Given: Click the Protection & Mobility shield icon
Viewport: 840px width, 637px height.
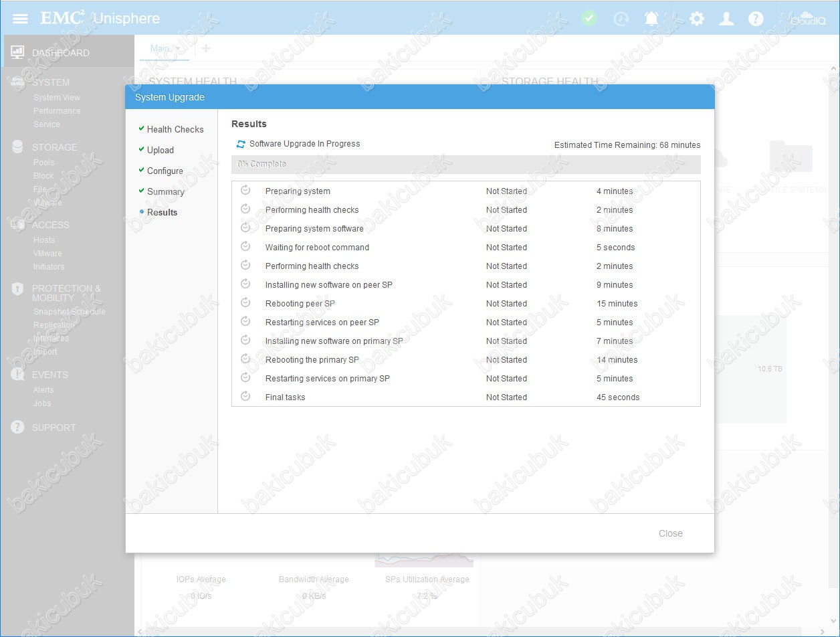Looking at the screenshot, I should tap(18, 289).
